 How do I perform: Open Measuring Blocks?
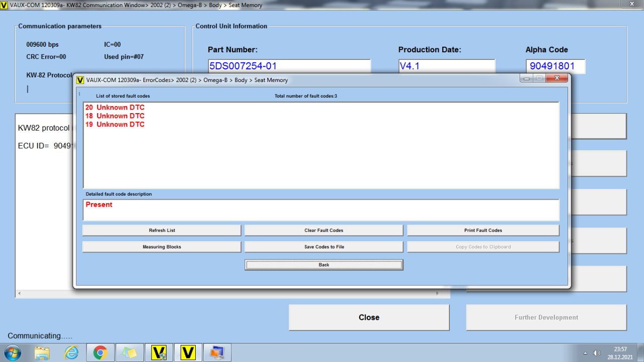162,247
